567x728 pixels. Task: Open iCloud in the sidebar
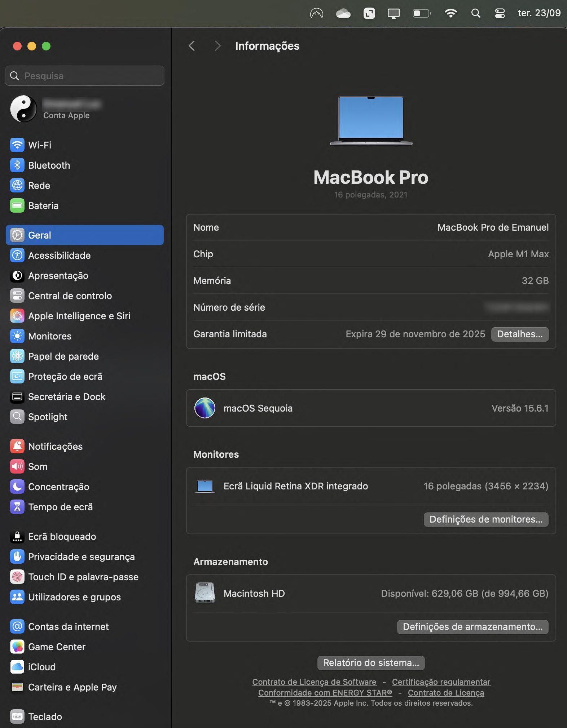coord(85,667)
